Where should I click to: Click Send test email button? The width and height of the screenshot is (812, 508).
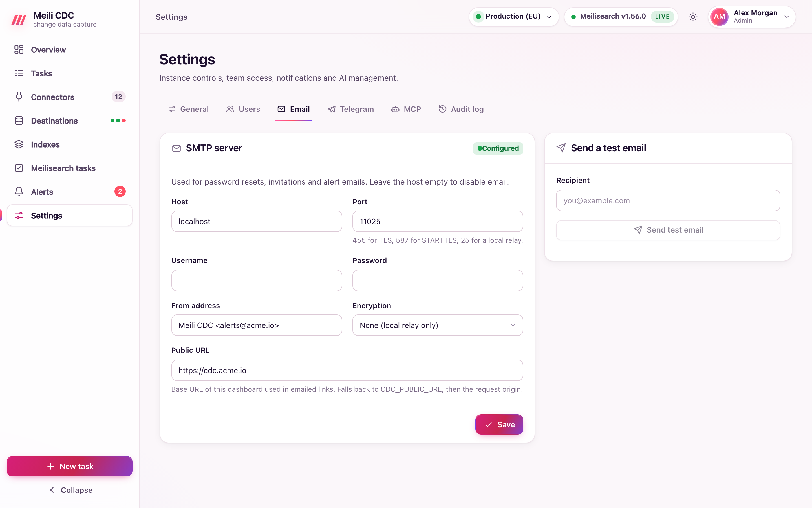click(x=668, y=230)
